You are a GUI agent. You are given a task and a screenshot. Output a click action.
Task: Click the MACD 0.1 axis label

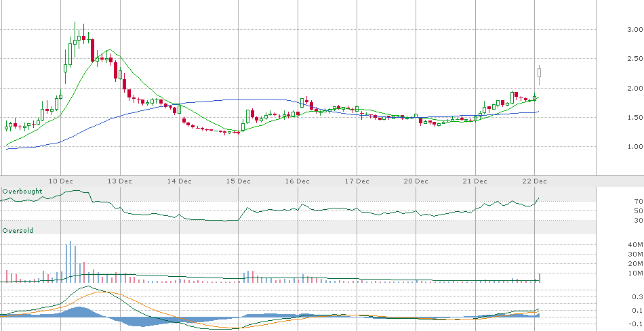point(637,311)
